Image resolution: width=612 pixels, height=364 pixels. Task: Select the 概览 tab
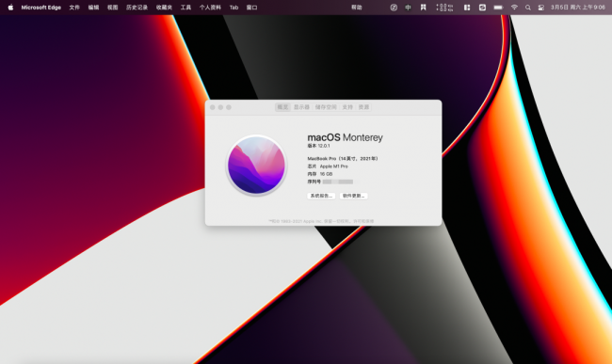click(x=282, y=107)
